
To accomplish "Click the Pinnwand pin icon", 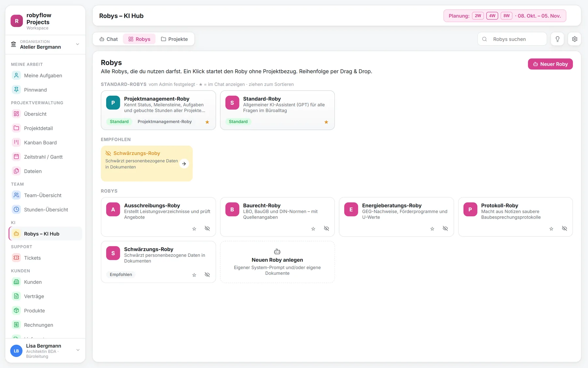I will 16,90.
